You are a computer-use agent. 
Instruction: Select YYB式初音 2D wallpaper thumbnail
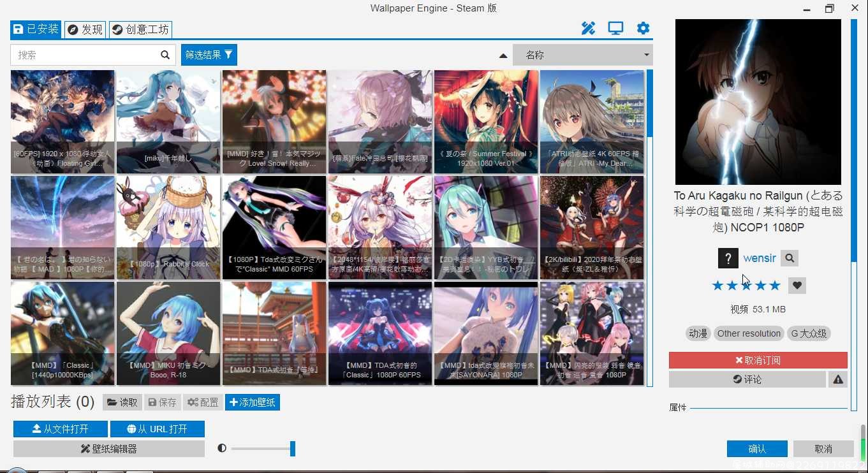[x=486, y=228]
